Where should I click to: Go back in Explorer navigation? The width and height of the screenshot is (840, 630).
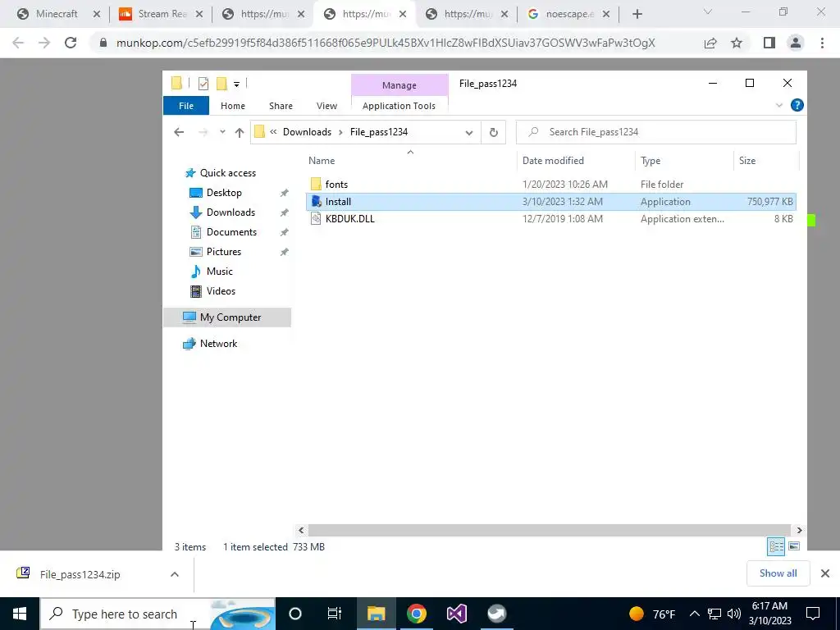pyautogui.click(x=179, y=132)
